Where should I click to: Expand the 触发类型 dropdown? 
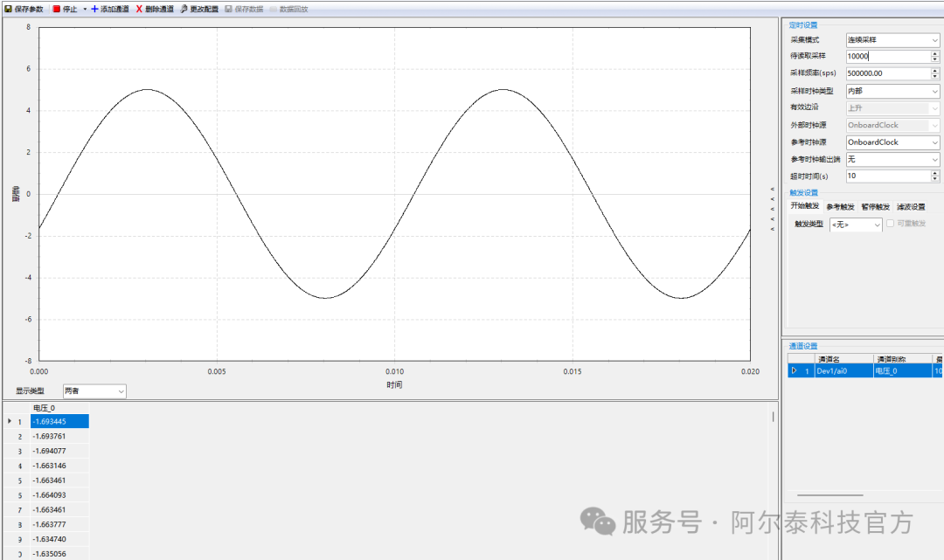(x=878, y=225)
